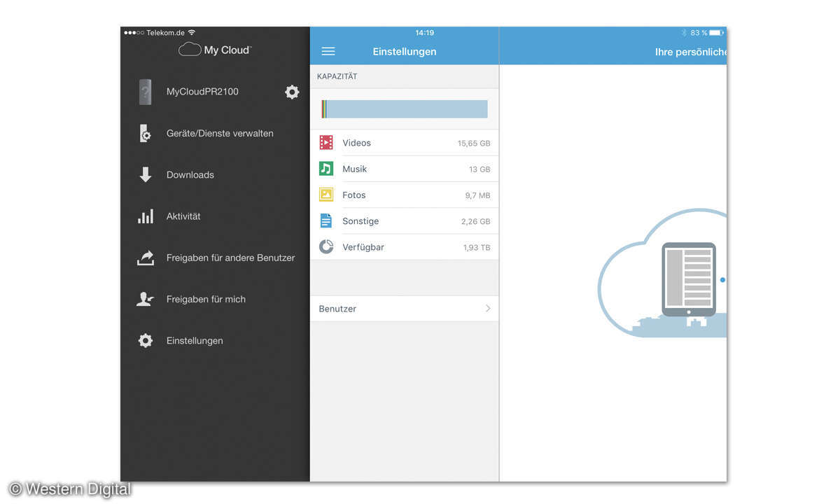Go to Downloads

(x=190, y=175)
